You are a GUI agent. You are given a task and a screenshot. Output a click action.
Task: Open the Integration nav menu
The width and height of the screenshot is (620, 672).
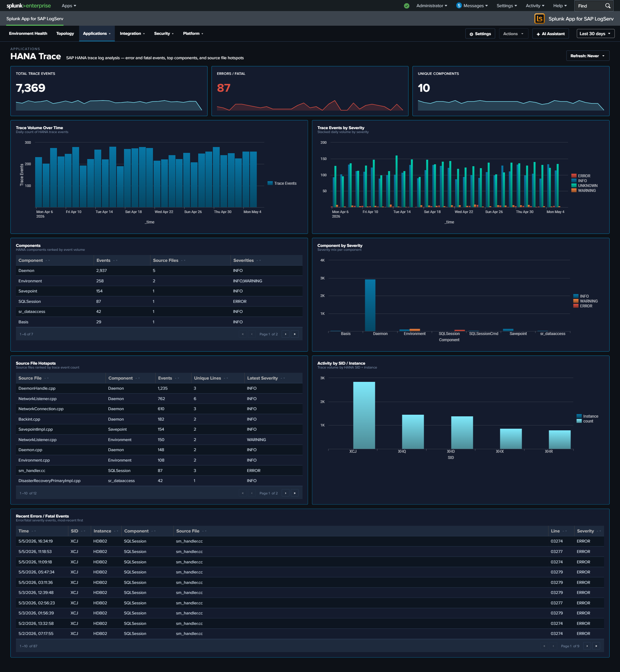click(132, 34)
